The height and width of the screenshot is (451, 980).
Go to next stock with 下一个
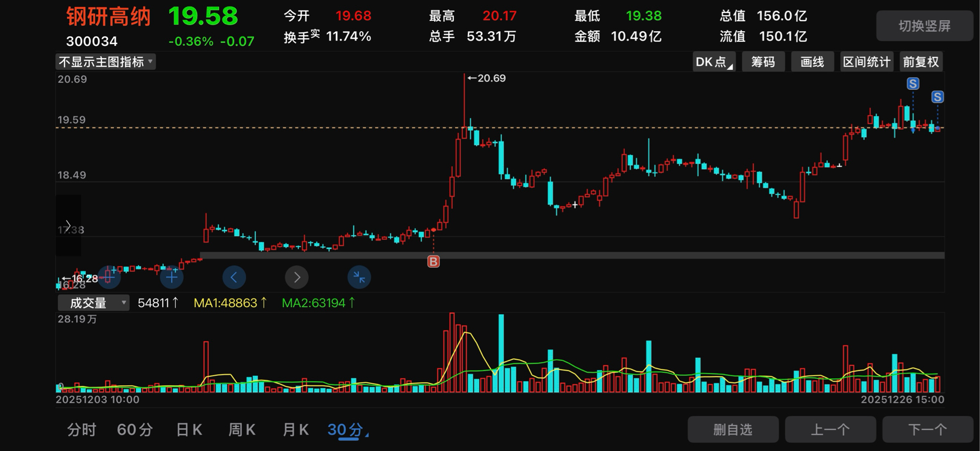[x=928, y=430]
